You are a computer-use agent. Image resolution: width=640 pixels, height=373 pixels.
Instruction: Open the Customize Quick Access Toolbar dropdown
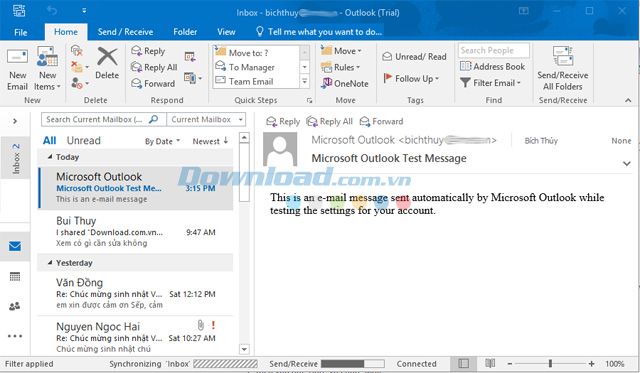[84, 11]
